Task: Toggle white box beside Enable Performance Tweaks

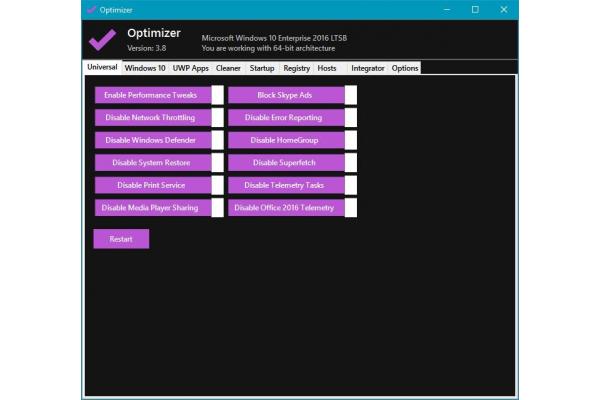Action: point(217,95)
